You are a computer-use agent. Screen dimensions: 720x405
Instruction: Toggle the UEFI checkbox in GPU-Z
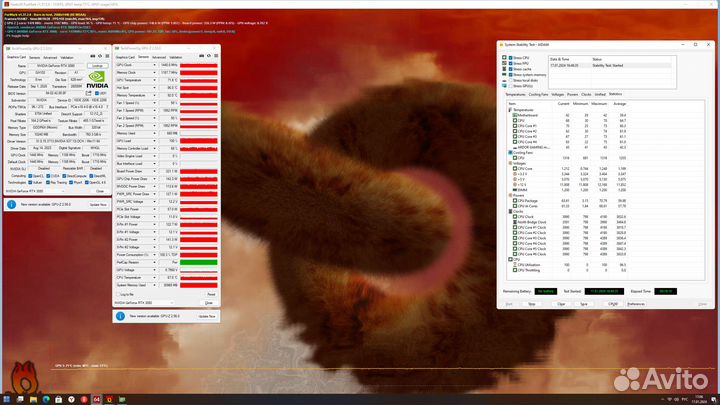pyautogui.click(x=97, y=93)
